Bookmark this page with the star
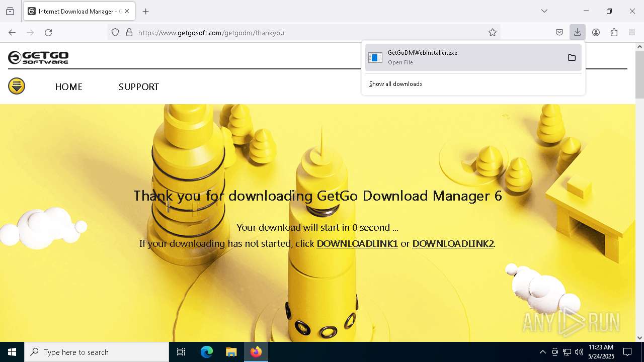The width and height of the screenshot is (644, 362). click(493, 33)
